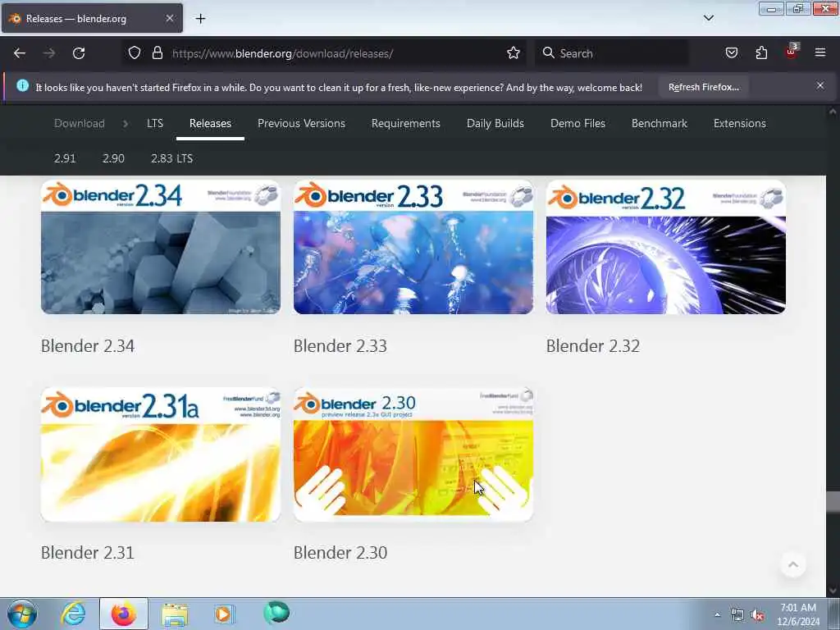Open the Blender 2.31a splash thumbnail
The width and height of the screenshot is (840, 630).
coord(161,454)
